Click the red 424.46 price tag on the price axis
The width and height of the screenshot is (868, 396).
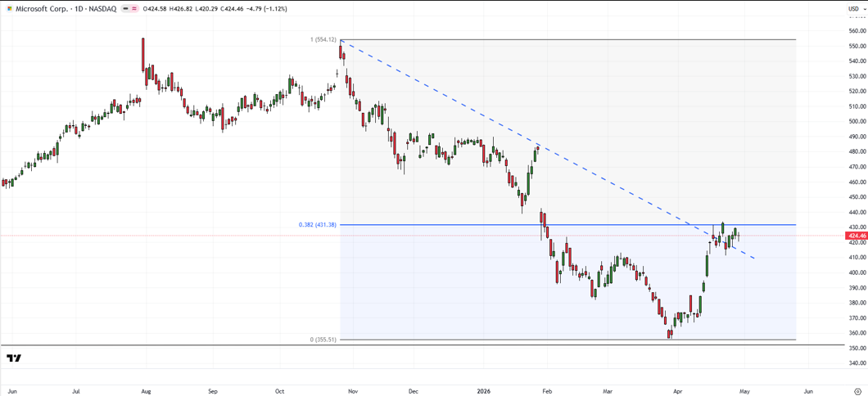pyautogui.click(x=856, y=236)
